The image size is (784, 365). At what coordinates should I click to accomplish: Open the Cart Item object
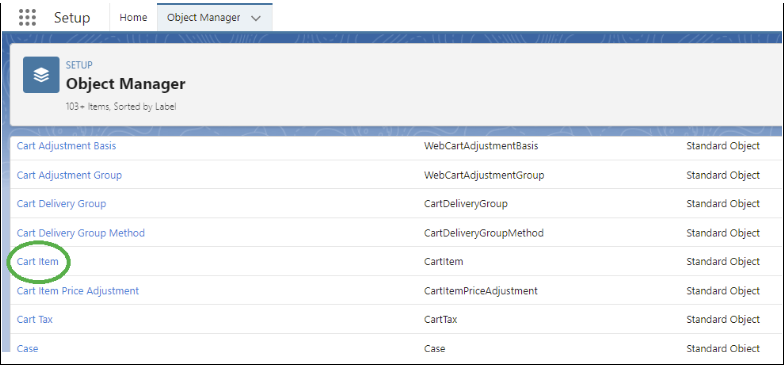[38, 262]
